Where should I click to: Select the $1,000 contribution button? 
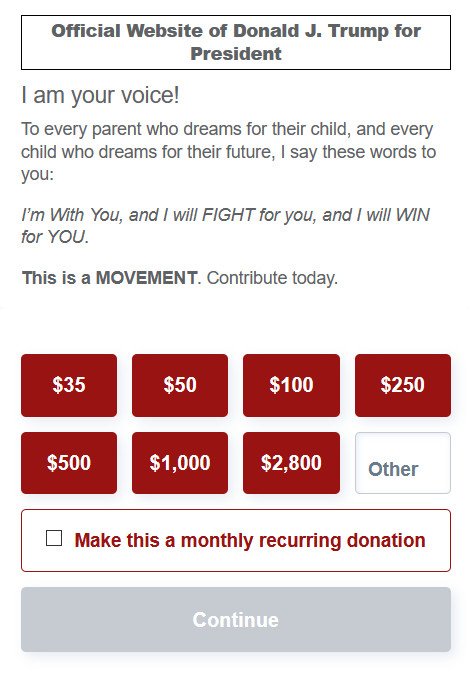(x=180, y=462)
